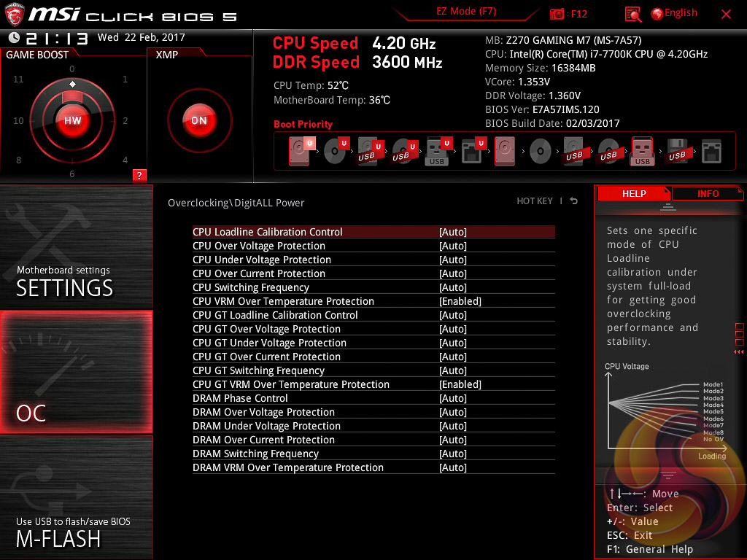The image size is (747, 560).
Task: Select the UEFI USB key boot icon
Action: [438, 152]
